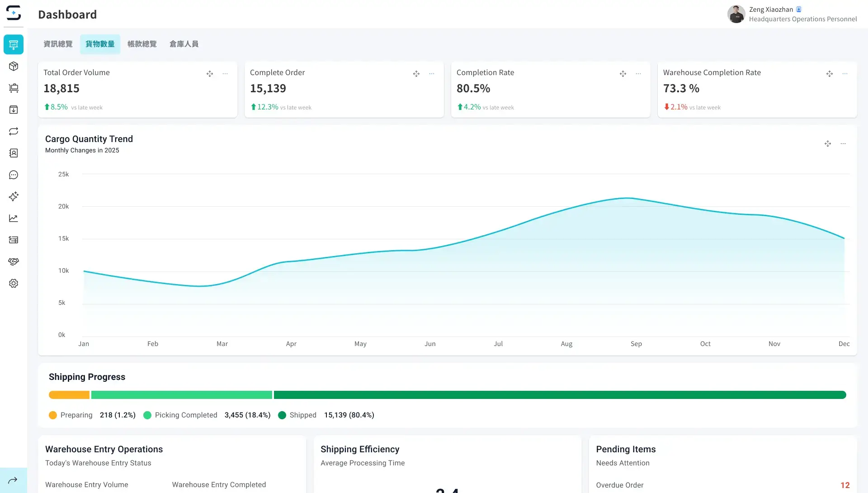The width and height of the screenshot is (868, 493).
Task: Click the repeat arrows sidebar icon
Action: point(14,132)
